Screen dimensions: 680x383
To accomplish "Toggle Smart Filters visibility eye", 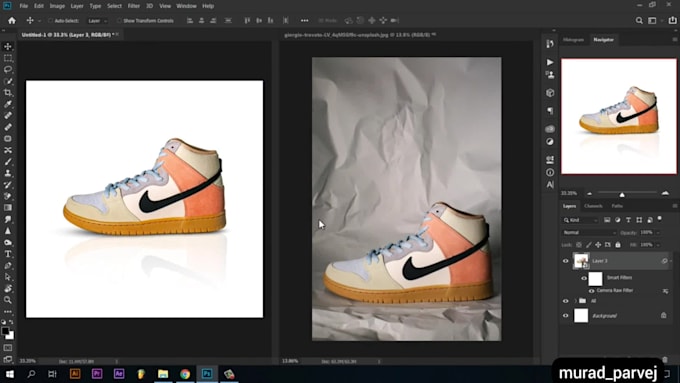I will (x=584, y=278).
